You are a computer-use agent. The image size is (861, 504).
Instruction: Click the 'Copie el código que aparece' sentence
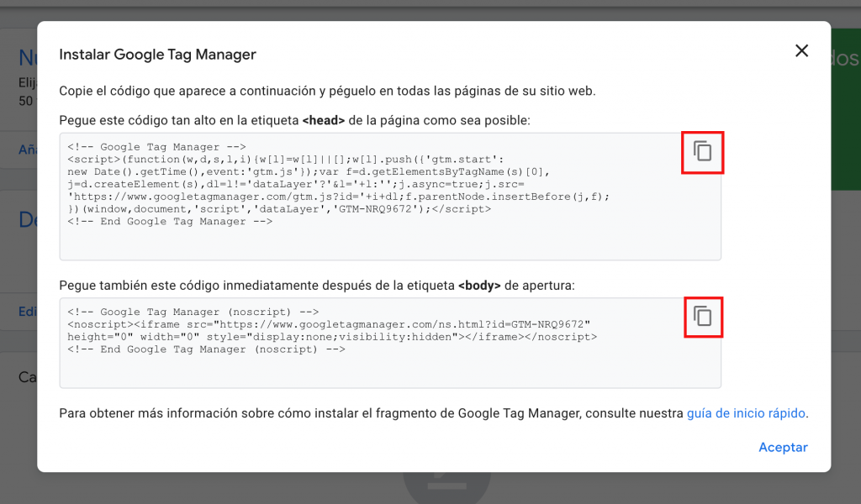(x=327, y=91)
